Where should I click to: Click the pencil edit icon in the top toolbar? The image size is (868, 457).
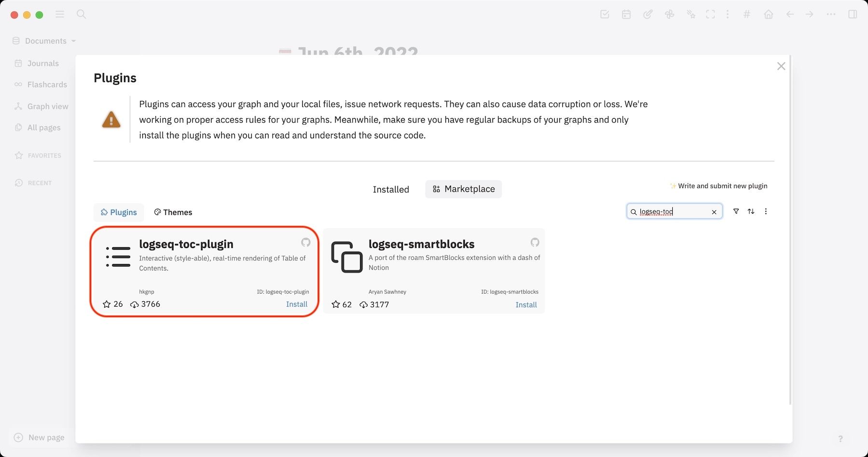point(648,14)
